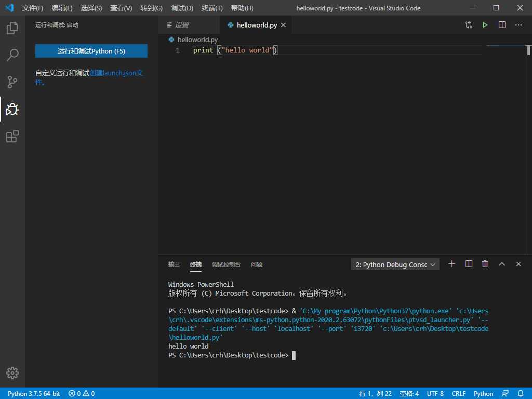Close the terminal panel

tap(518, 264)
